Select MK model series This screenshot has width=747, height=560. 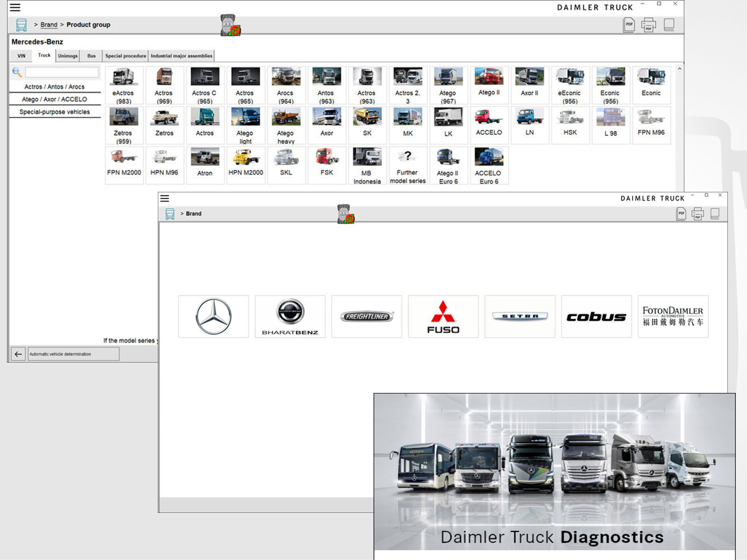(x=408, y=126)
